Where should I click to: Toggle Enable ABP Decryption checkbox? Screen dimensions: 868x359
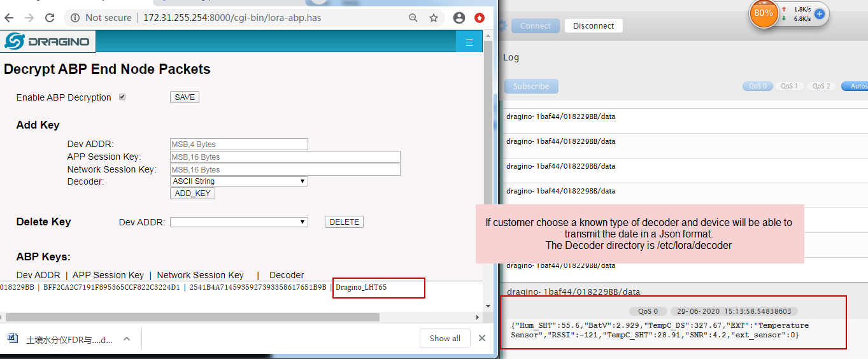[122, 97]
